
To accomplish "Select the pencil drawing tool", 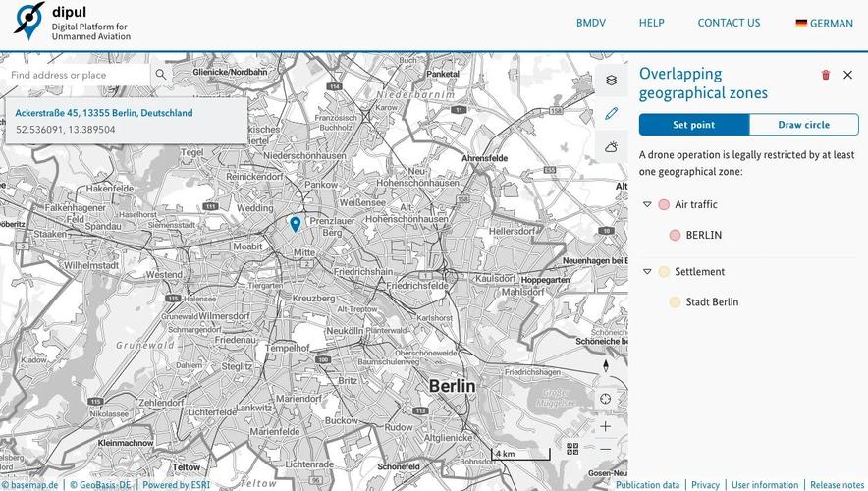I will coord(611,114).
